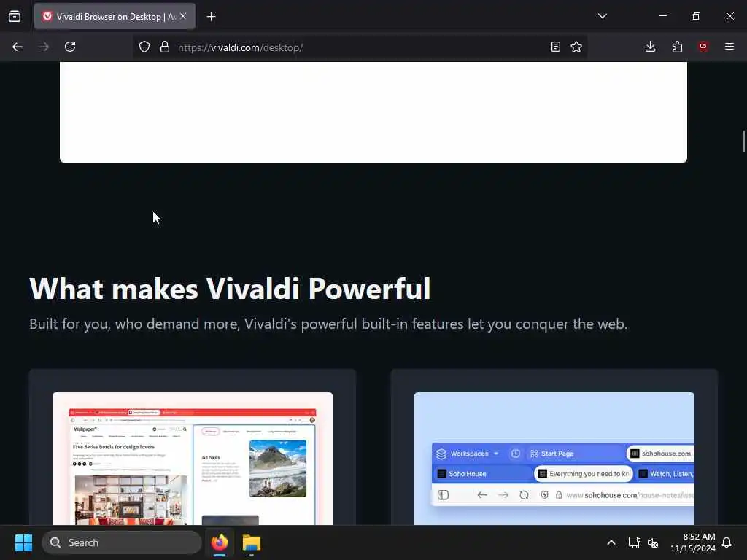This screenshot has height=560, width=747.
Task: Click the taskbar Search box
Action: tap(122, 542)
